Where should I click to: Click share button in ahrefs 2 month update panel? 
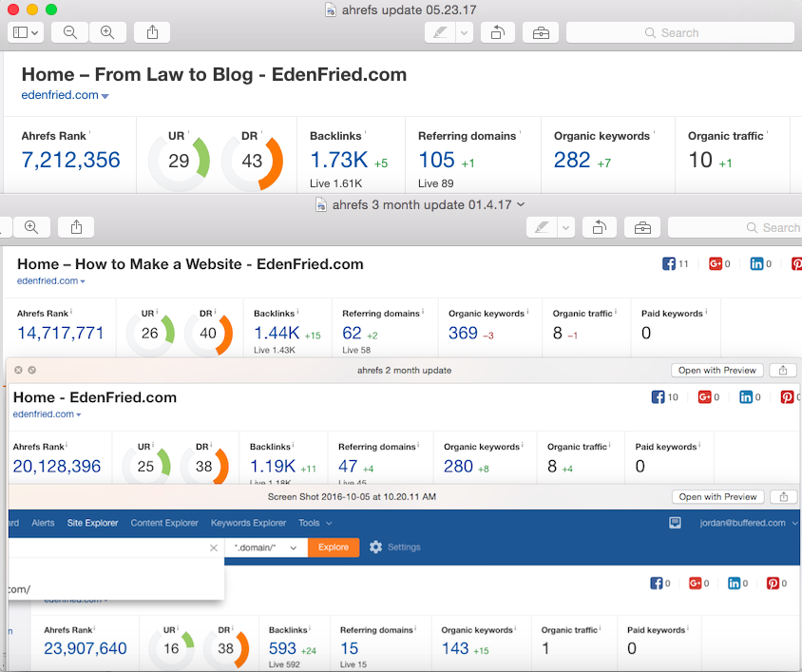click(x=783, y=370)
